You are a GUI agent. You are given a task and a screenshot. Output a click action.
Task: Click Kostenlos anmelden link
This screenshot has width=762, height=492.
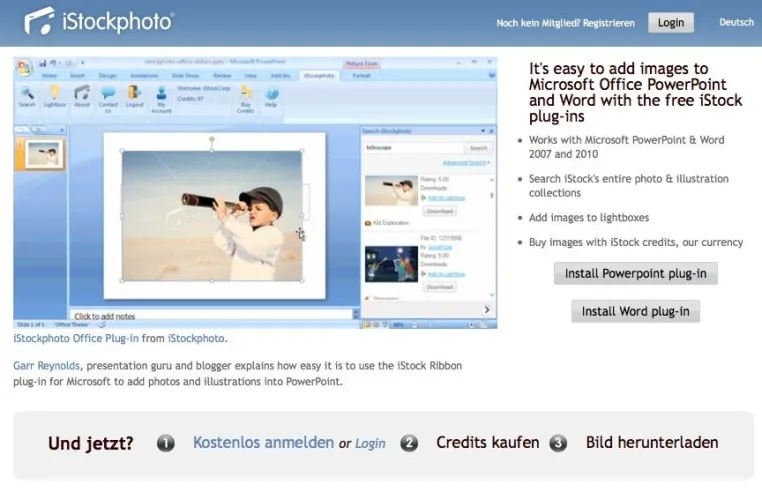click(263, 442)
